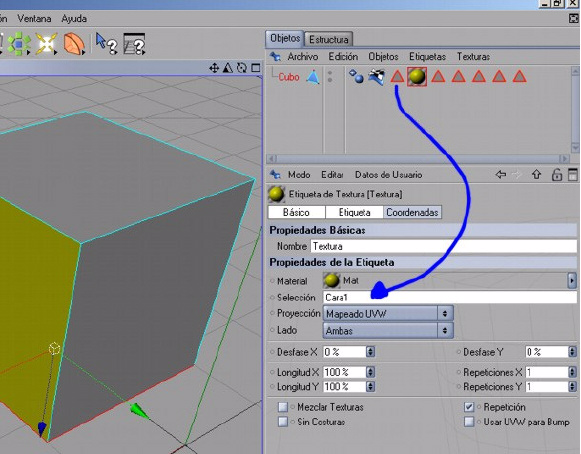Viewport: 581px width, 454px height.
Task: Adjust the Longitud Y spinner arrows
Action: 370,387
